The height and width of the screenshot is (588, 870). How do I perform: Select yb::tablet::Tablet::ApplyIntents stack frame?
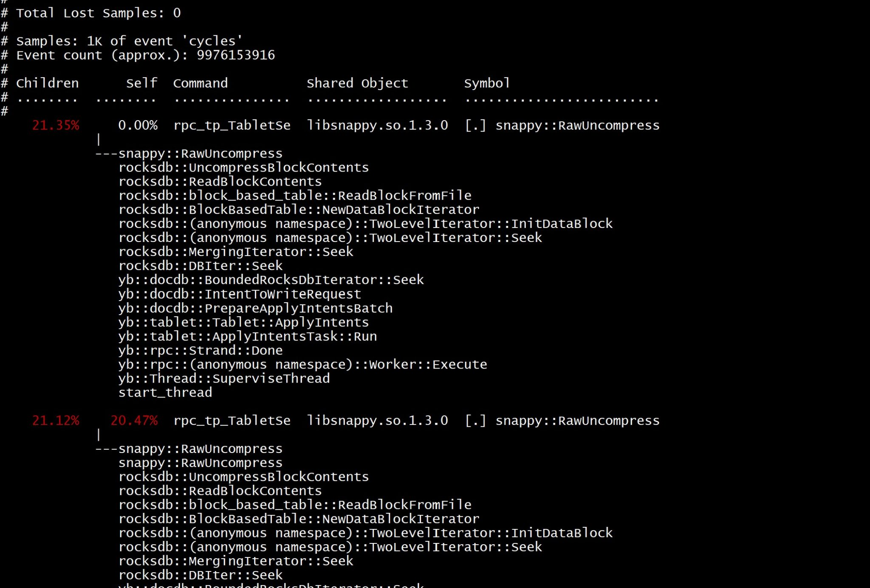coord(244,322)
